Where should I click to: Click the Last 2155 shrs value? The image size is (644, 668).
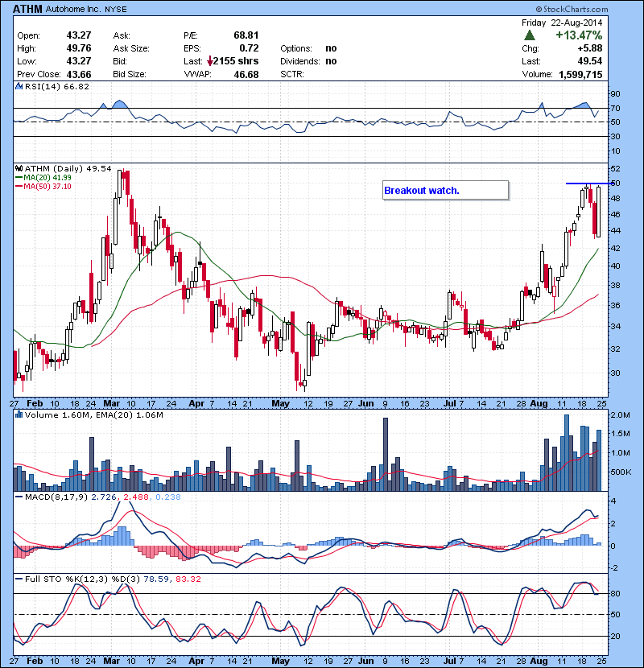click(236, 61)
